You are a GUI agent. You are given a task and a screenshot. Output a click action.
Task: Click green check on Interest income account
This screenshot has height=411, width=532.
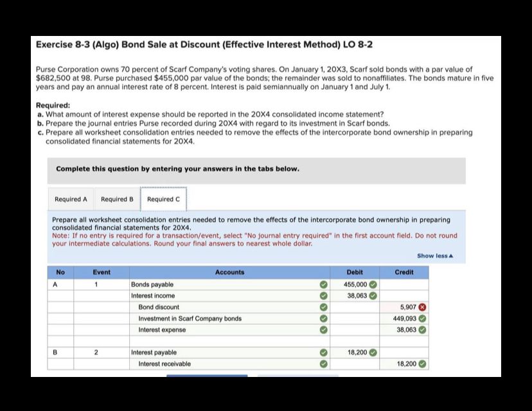click(324, 295)
